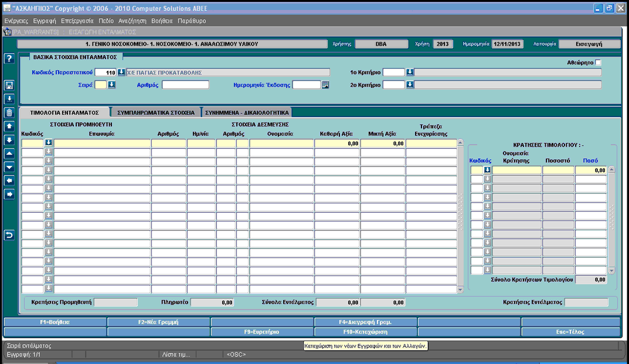Click the invoices table scrollbar down arrow
The image size is (629, 364).
[460, 290]
